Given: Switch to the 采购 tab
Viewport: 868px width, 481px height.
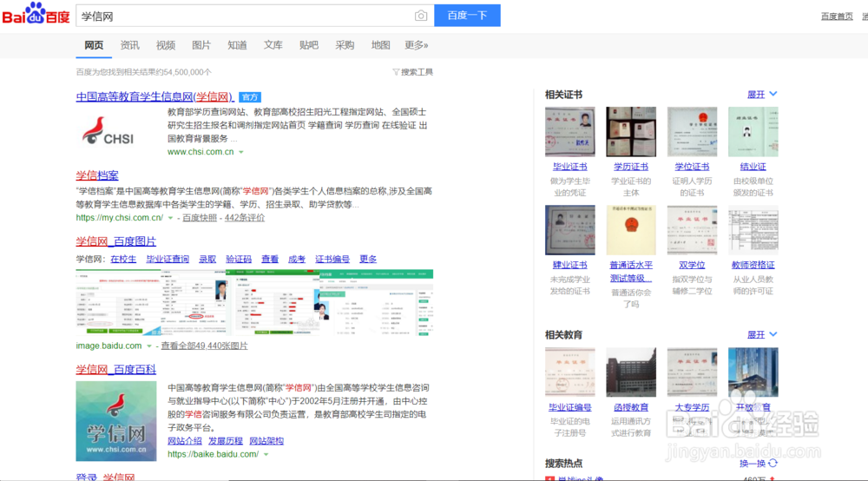Looking at the screenshot, I should [345, 45].
